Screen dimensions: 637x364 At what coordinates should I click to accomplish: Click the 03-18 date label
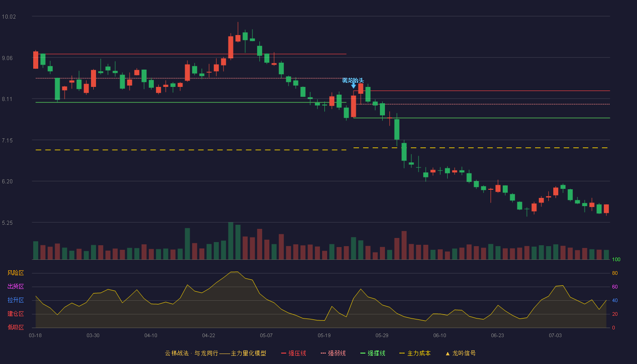point(35,335)
